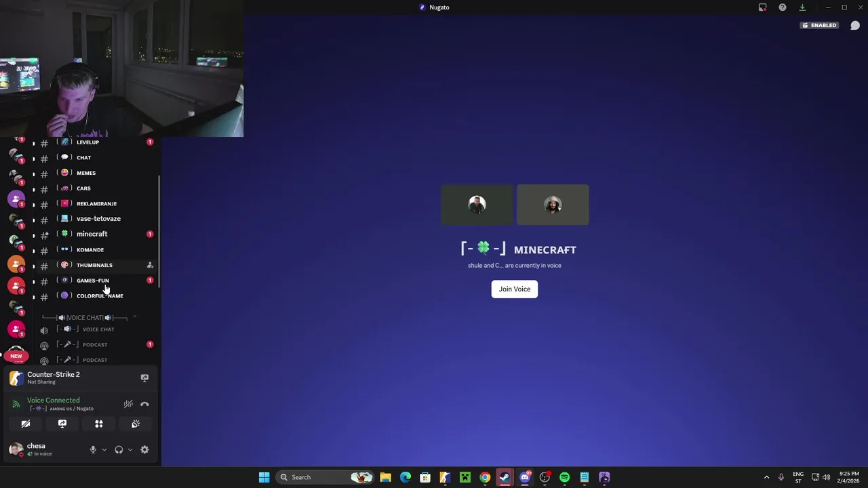Select the first participant avatar tile
868x488 pixels.
point(477,205)
